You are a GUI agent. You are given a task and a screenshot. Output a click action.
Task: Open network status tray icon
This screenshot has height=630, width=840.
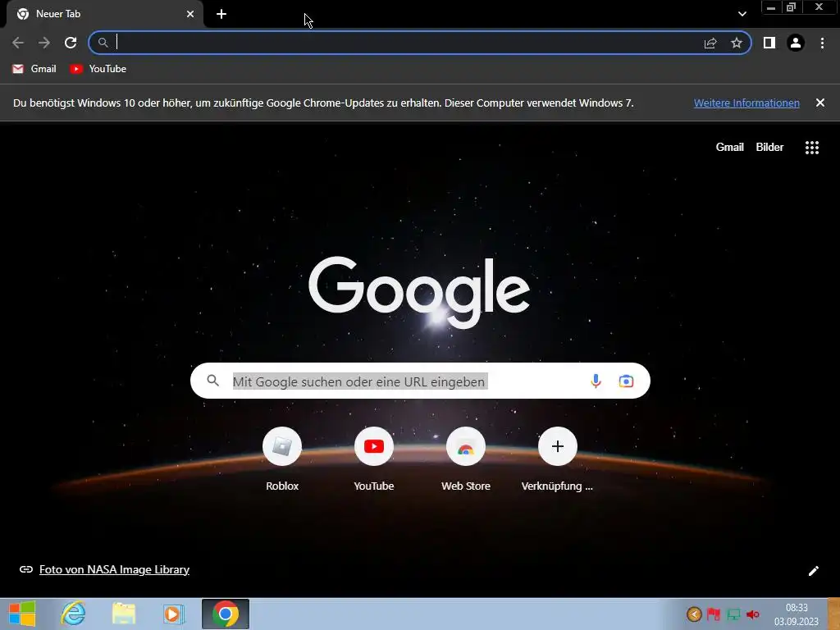733,614
